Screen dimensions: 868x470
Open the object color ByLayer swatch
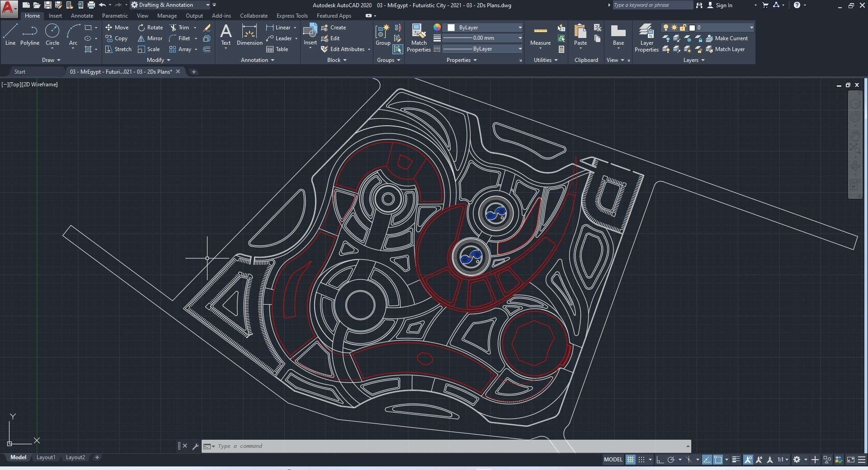coord(451,28)
